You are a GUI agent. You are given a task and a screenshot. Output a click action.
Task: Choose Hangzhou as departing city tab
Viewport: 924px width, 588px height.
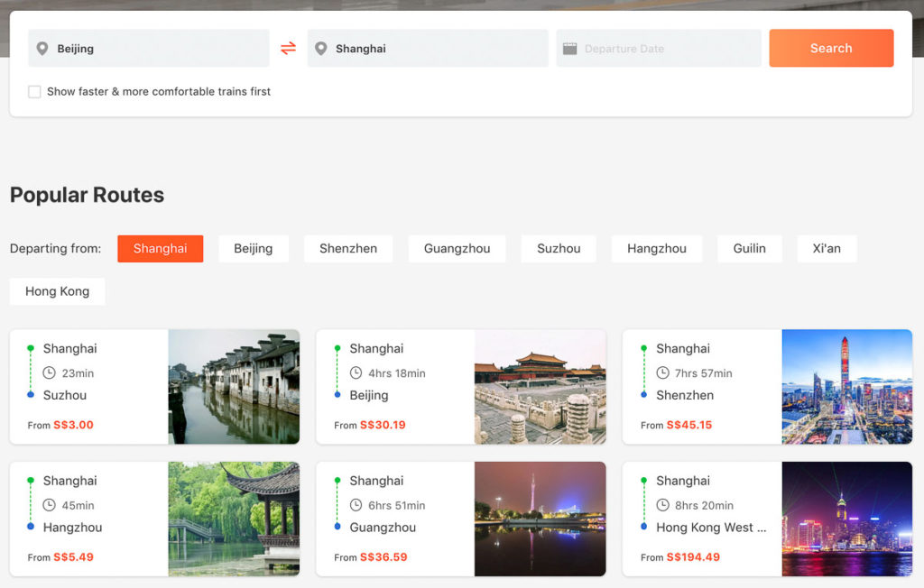[x=657, y=249]
